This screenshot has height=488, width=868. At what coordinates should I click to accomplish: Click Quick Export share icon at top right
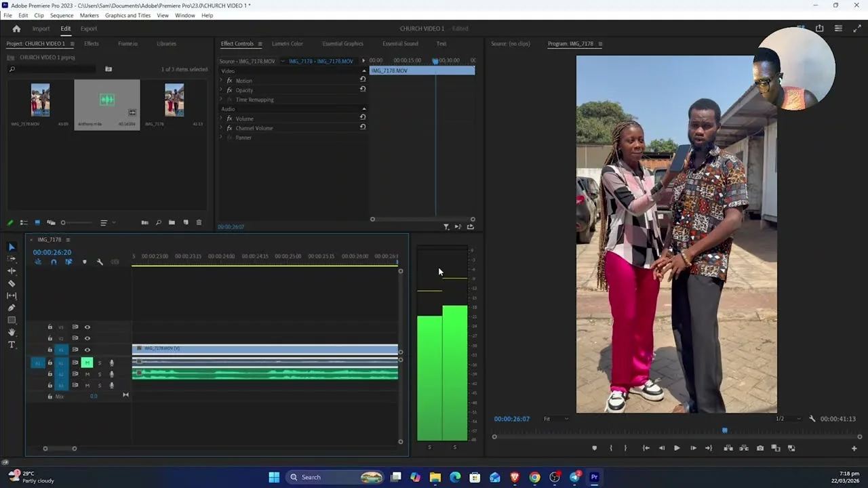[x=819, y=28]
